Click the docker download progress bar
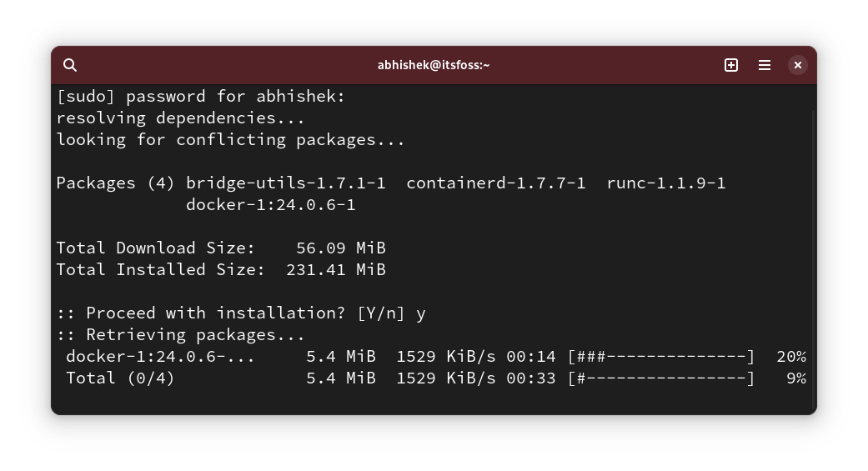Image resolution: width=868 pixels, height=471 pixels. click(x=661, y=357)
